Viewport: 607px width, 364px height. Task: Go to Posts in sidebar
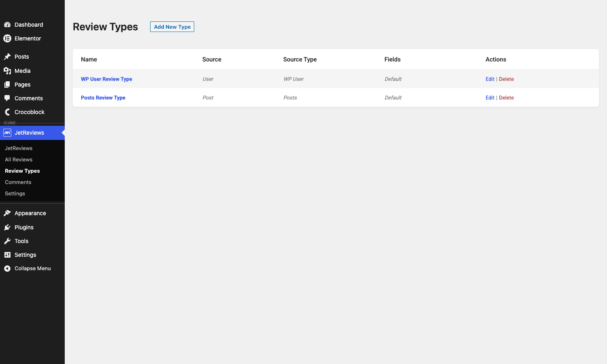[22, 57]
